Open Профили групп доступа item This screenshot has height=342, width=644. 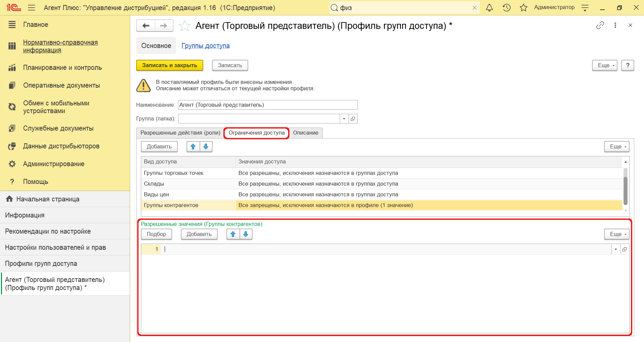(65, 263)
